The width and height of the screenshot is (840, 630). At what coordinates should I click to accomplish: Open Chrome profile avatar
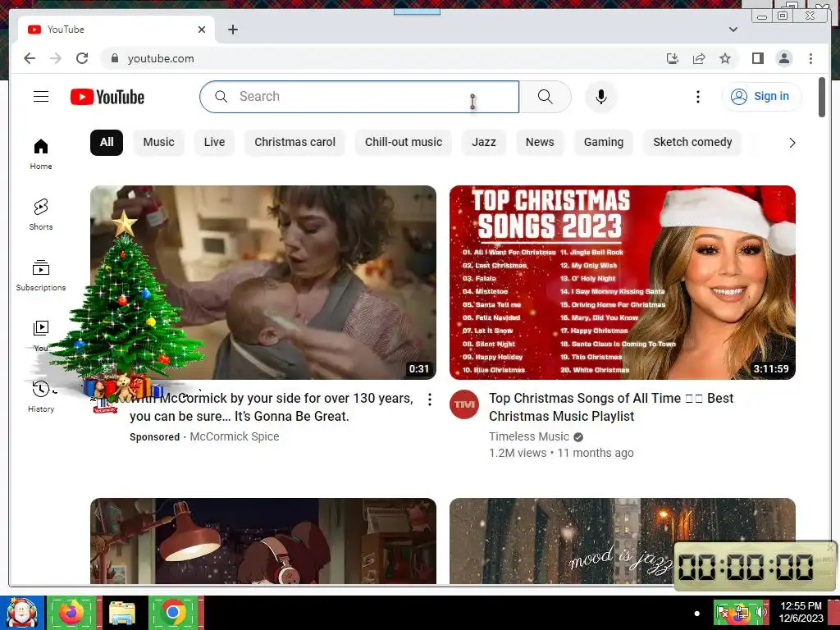[x=784, y=58]
